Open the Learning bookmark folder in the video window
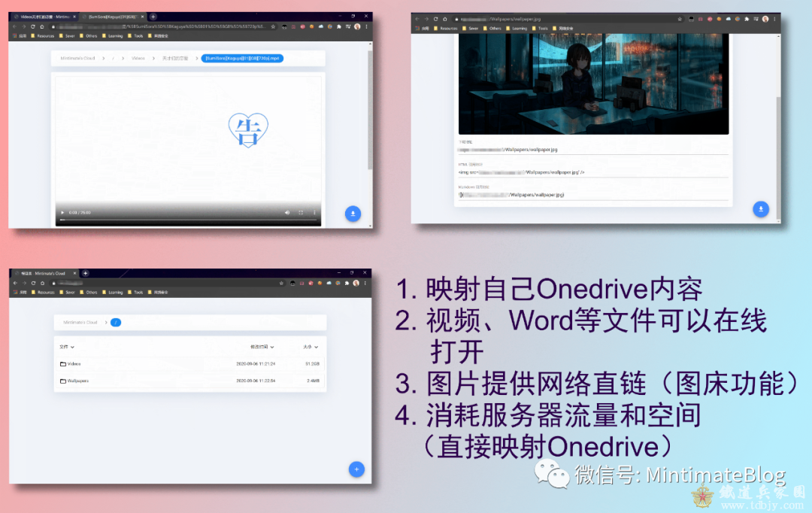812x513 pixels. pyautogui.click(x=112, y=36)
